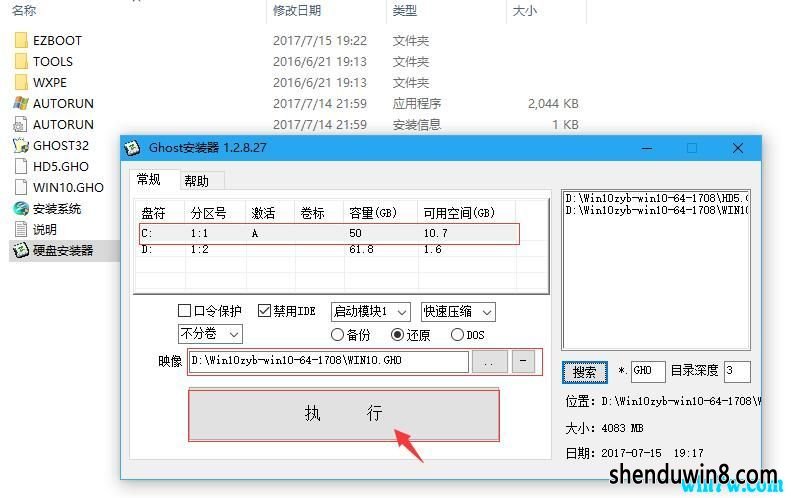Viewport: 791px width, 498px height.
Task: Click the WXPE folder icon
Action: (x=21, y=82)
